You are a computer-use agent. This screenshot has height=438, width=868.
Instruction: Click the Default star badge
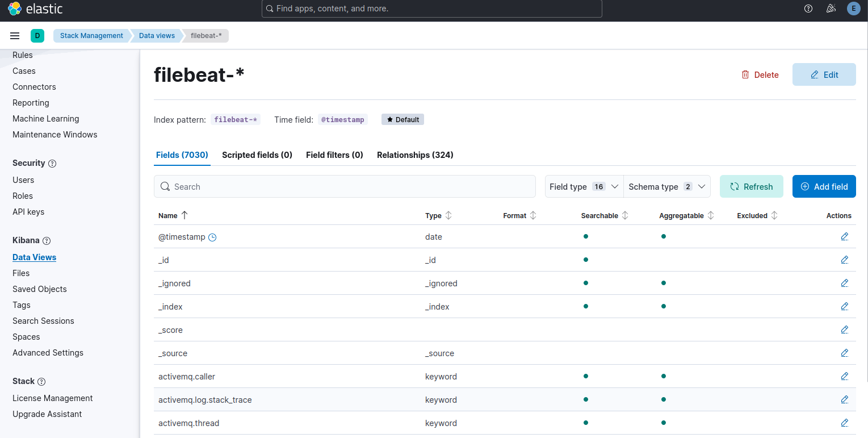(402, 119)
